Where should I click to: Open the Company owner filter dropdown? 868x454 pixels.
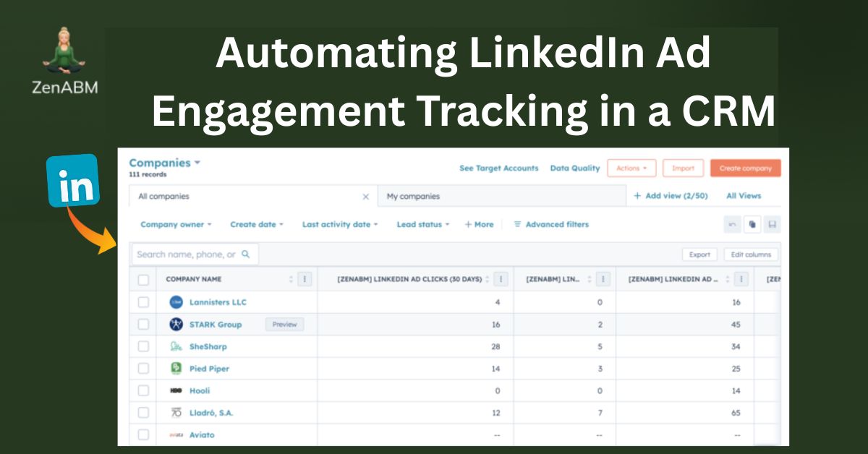[176, 225]
